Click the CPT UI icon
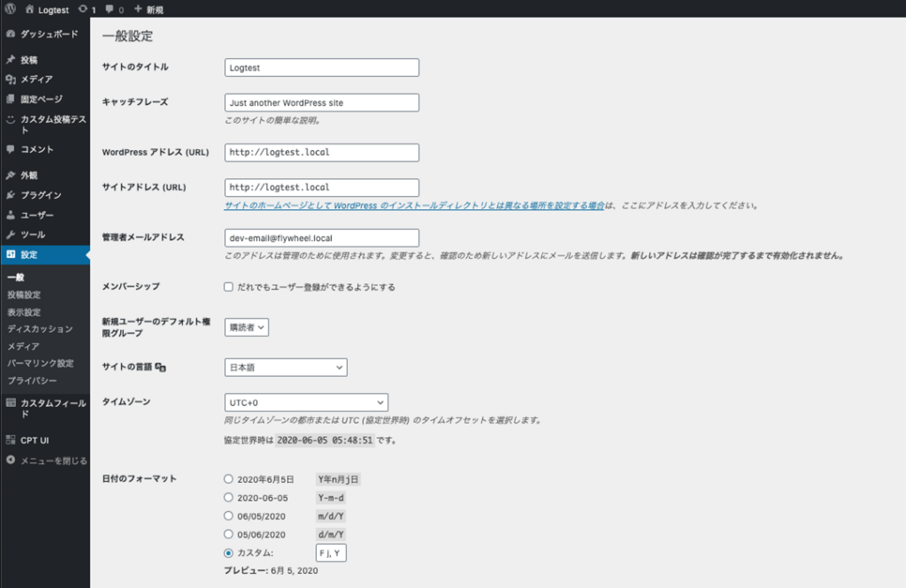906x588 pixels. click(11, 440)
